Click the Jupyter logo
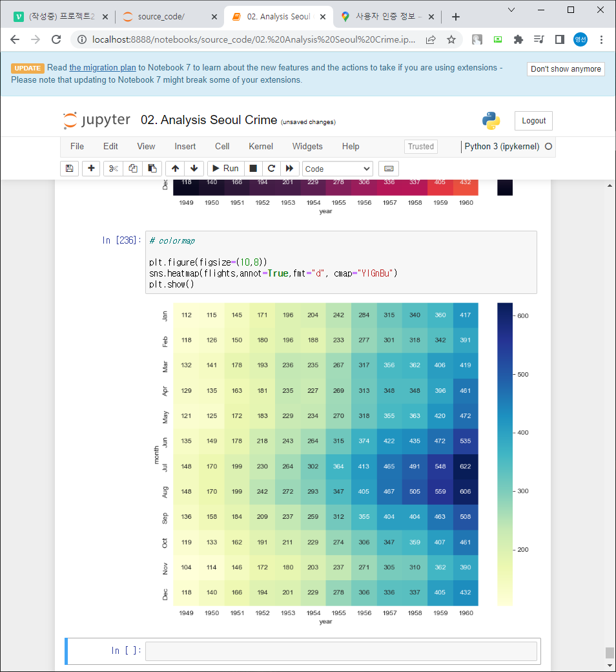Screen dimensions: 616x672 coord(96,120)
